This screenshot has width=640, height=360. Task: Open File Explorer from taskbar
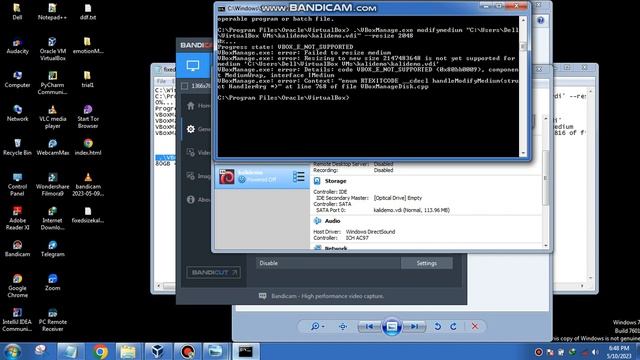pyautogui.click(x=128, y=351)
